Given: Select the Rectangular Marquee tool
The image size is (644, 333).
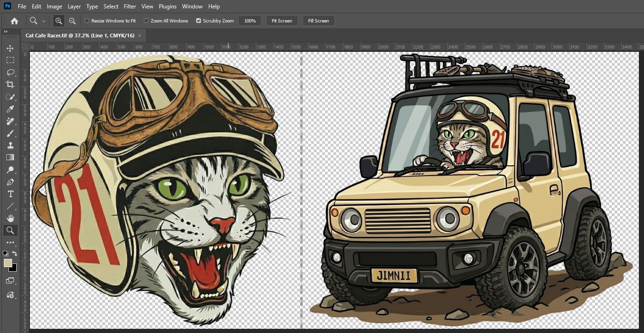Looking at the screenshot, I should click(10, 60).
